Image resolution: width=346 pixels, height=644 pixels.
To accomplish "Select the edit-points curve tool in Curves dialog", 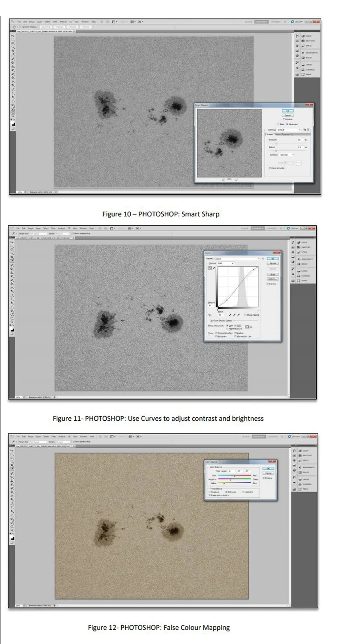I will point(210,268).
